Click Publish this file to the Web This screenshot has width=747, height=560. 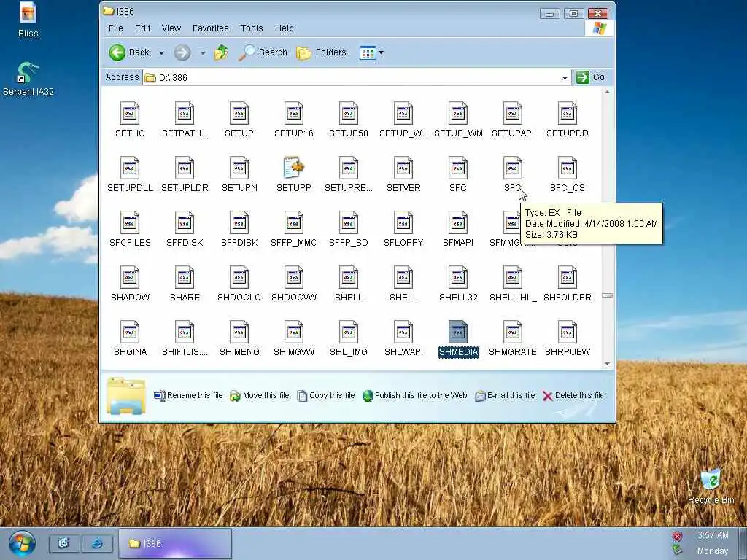(x=415, y=396)
